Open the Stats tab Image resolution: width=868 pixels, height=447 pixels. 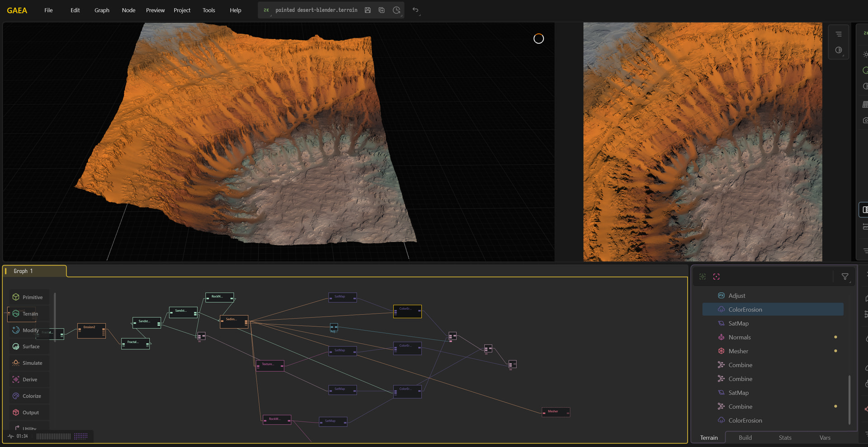785,437
